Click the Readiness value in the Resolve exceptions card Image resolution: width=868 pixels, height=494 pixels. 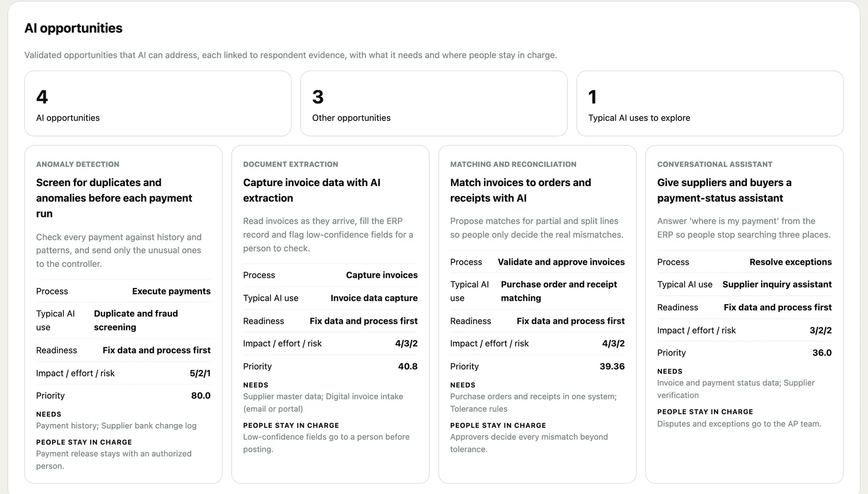[777, 307]
